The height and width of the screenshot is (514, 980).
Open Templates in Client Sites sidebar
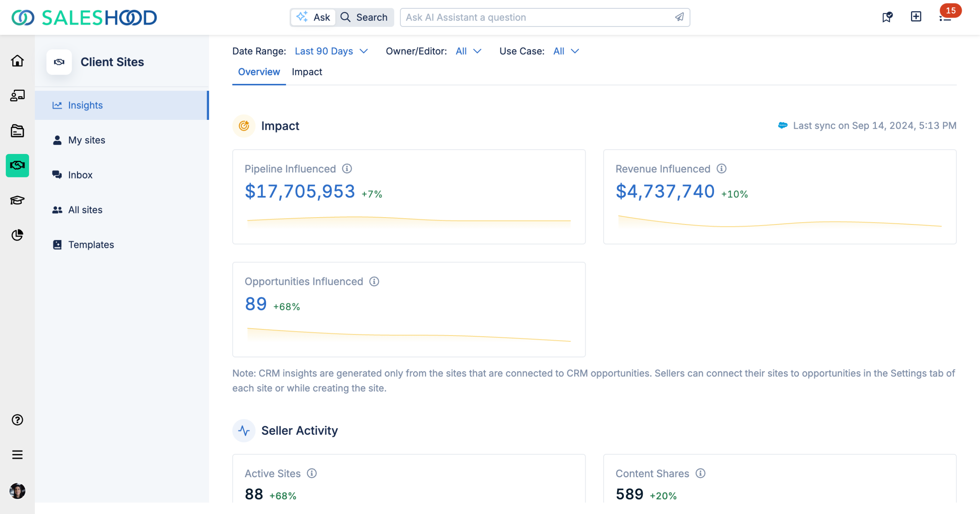[91, 245]
